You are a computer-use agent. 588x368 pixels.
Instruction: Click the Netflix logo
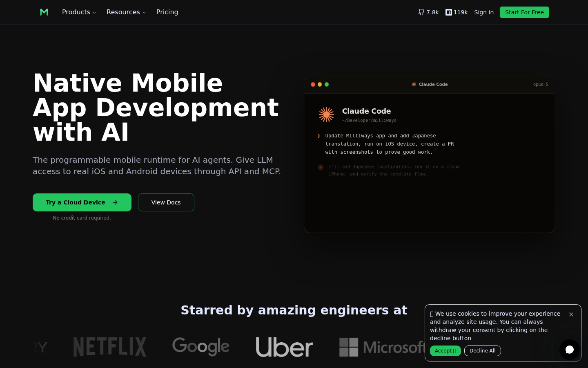point(109,347)
